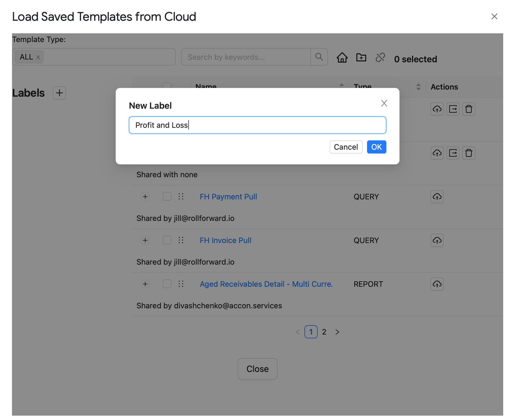Go to home folder icon

(x=342, y=57)
